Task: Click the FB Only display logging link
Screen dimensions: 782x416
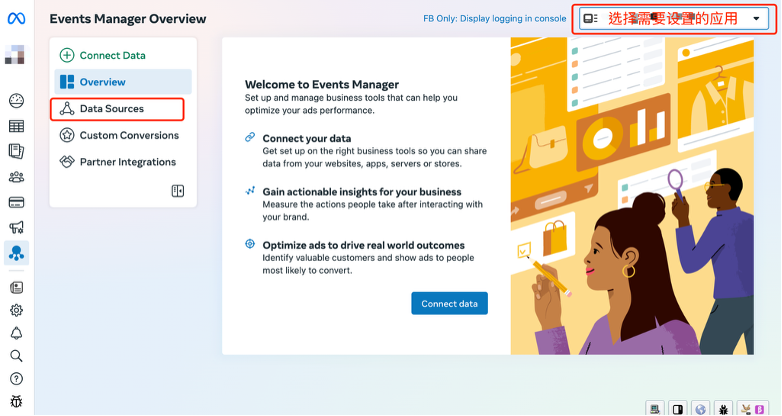Action: [494, 18]
